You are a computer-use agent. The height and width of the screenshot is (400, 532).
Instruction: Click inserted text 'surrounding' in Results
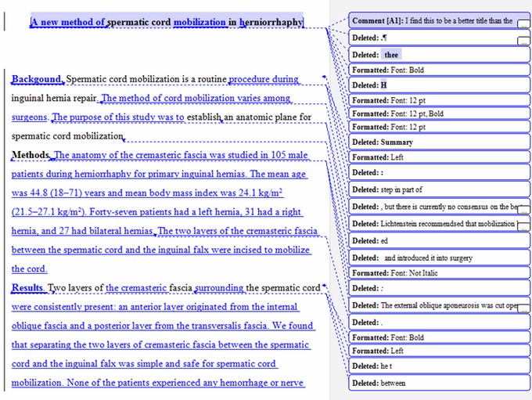[219, 287]
